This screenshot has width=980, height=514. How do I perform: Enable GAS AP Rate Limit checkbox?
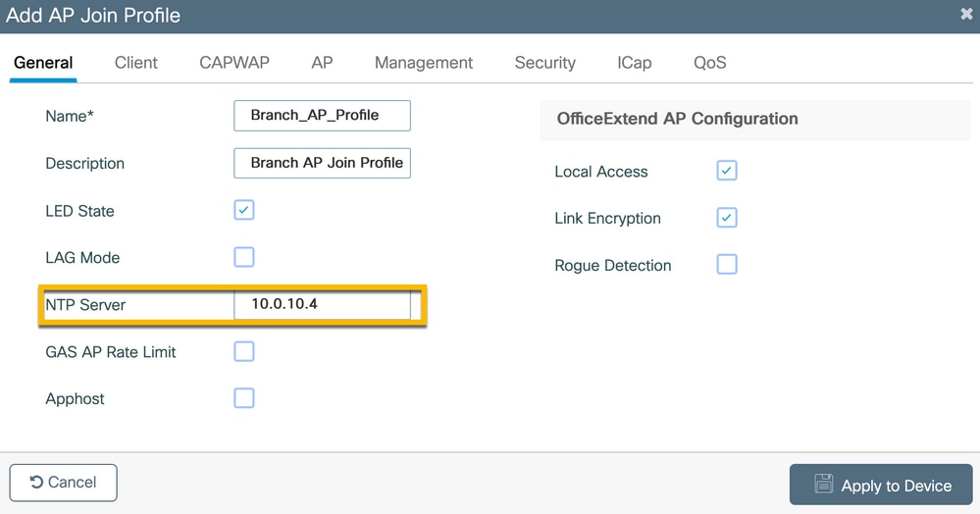243,351
